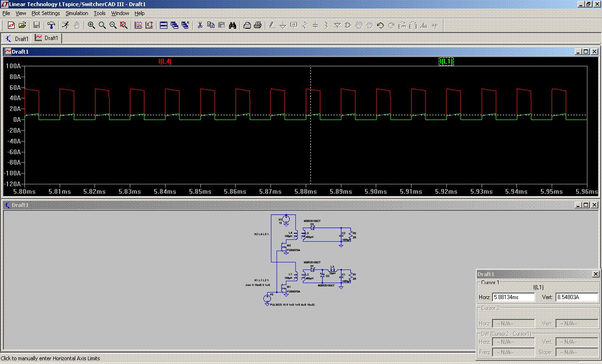Open the Control Panel hammer icon
The image size is (602, 364).
(x=51, y=25)
